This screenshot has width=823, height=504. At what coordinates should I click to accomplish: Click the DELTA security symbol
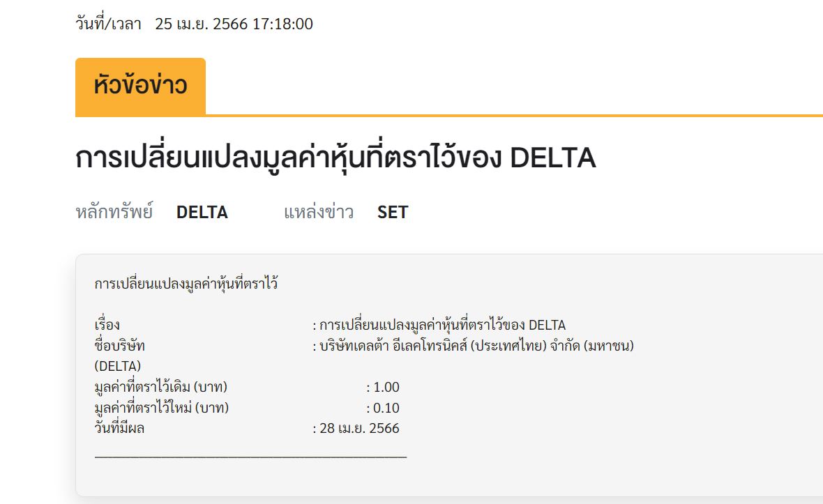coord(202,213)
